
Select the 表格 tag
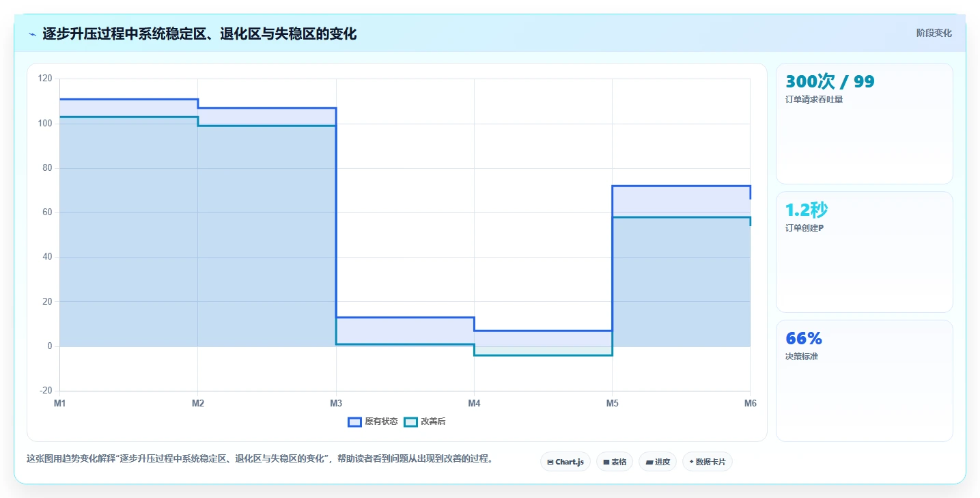pos(615,462)
